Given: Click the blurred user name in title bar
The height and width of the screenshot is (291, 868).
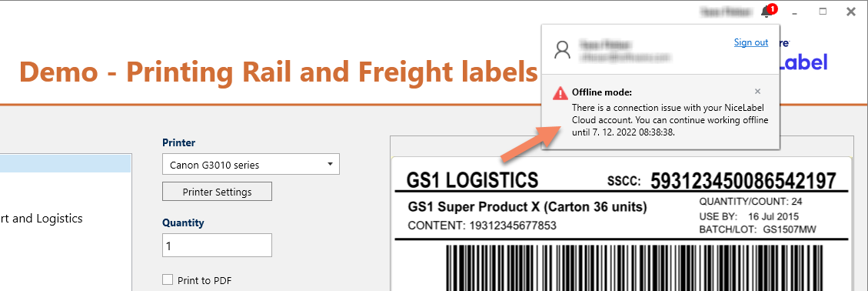Looking at the screenshot, I should tap(727, 11).
